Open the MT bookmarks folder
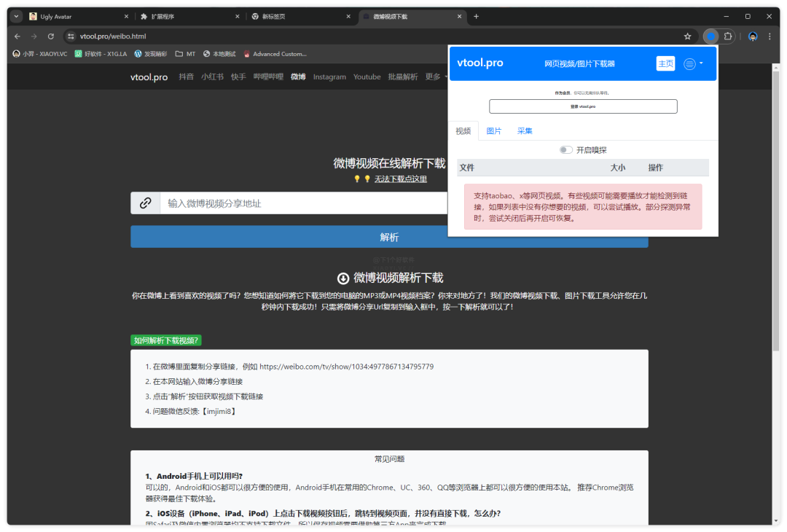Viewport: 787px width, 532px height. click(x=185, y=54)
